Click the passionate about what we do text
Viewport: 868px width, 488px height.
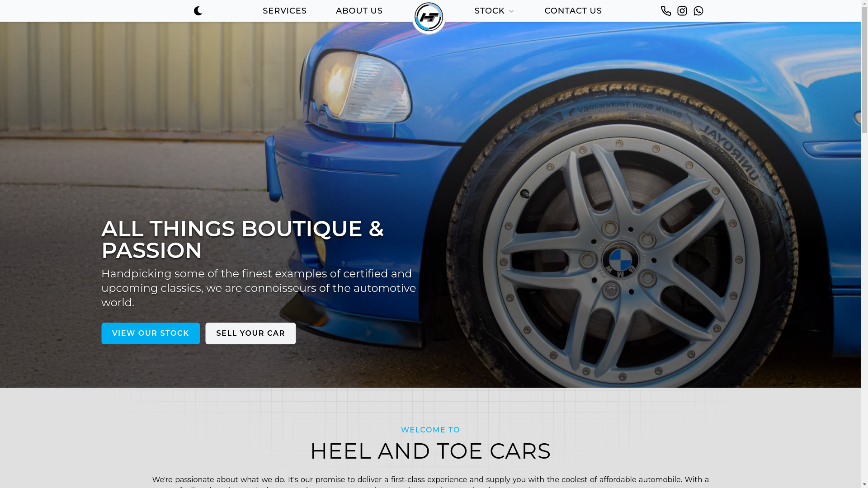[x=230, y=480]
